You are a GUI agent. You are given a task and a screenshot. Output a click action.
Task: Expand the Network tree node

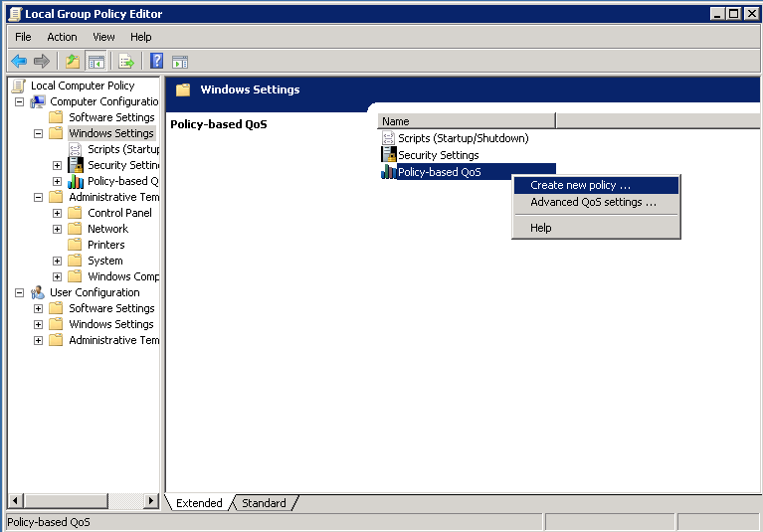(x=58, y=230)
